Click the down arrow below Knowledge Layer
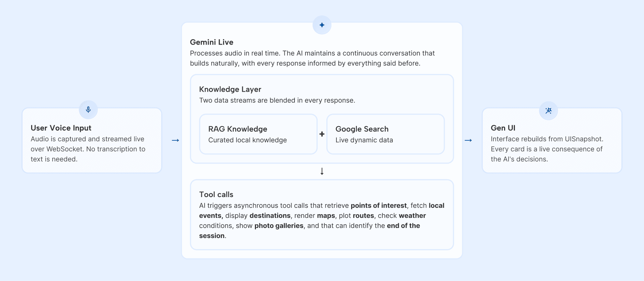The image size is (644, 281). click(322, 172)
